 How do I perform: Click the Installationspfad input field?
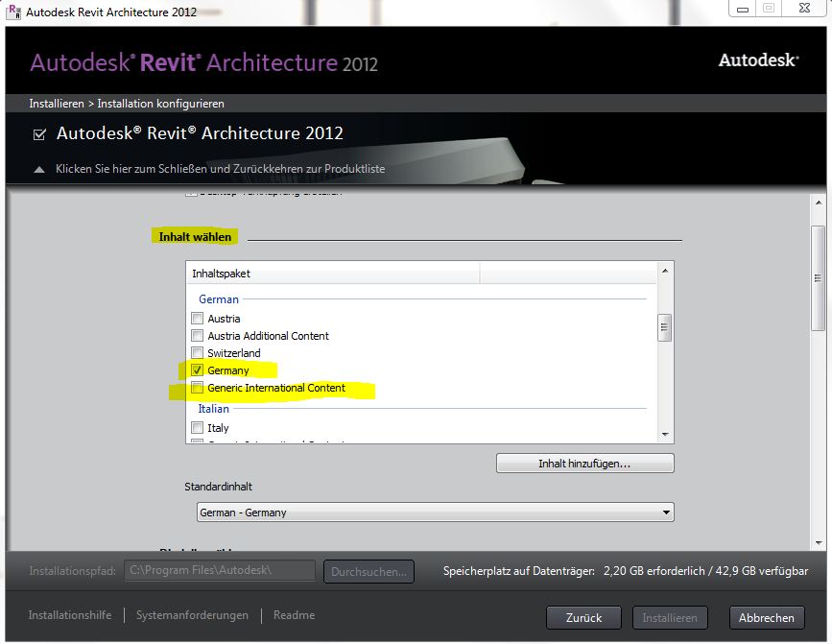(x=220, y=571)
